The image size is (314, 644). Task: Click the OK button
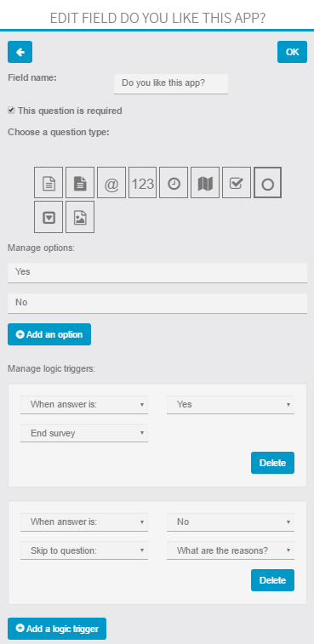[292, 52]
